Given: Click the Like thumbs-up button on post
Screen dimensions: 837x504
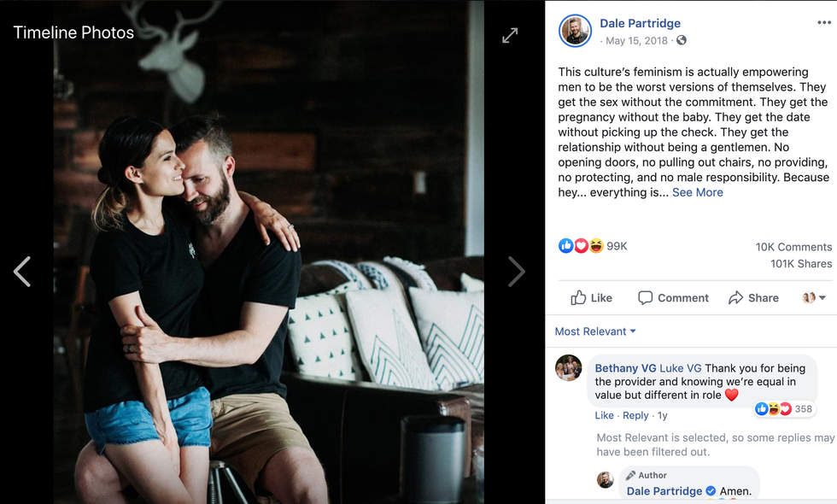Looking at the screenshot, I should tap(591, 297).
